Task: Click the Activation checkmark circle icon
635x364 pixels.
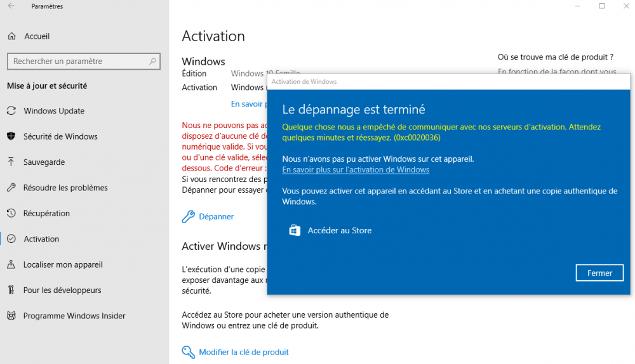Action: [x=11, y=238]
